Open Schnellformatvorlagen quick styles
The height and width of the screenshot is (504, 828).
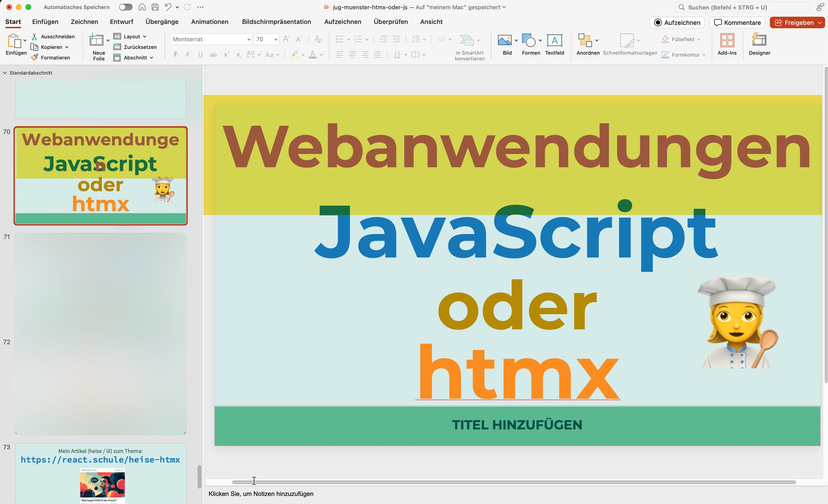(x=630, y=45)
